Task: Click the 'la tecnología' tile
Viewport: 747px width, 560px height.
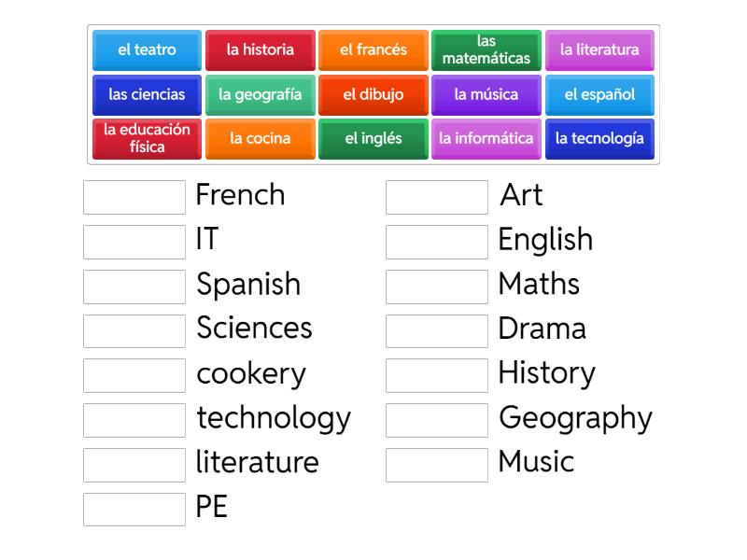Action: (599, 138)
